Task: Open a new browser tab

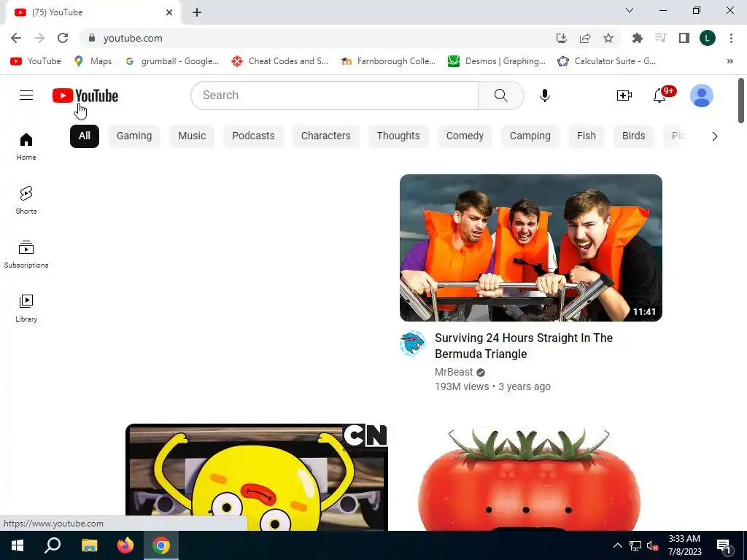Action: tap(197, 12)
